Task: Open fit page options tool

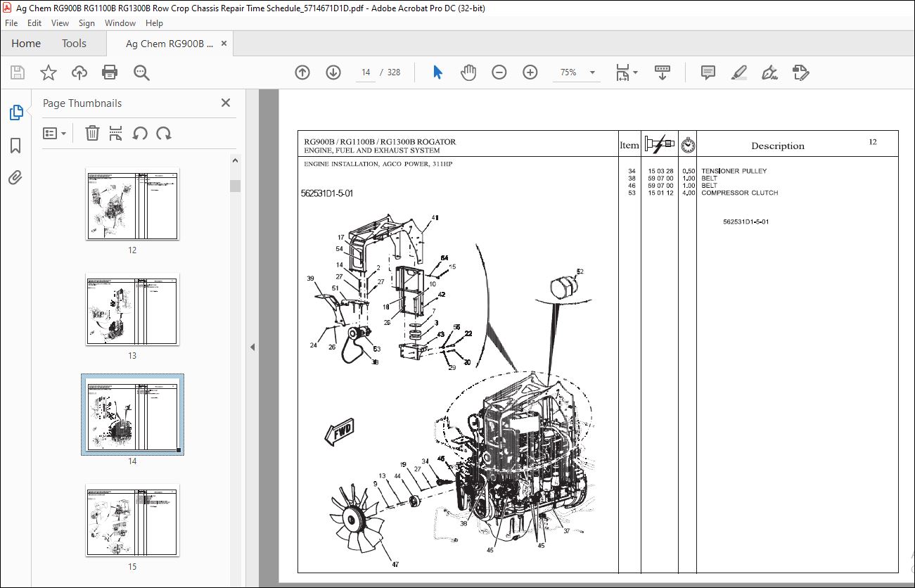Action: coord(626,72)
